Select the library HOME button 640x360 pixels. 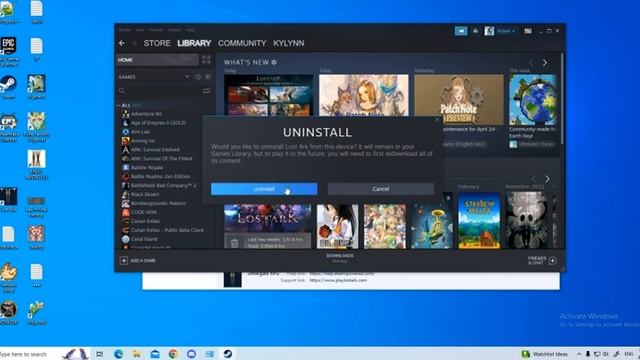(158, 60)
